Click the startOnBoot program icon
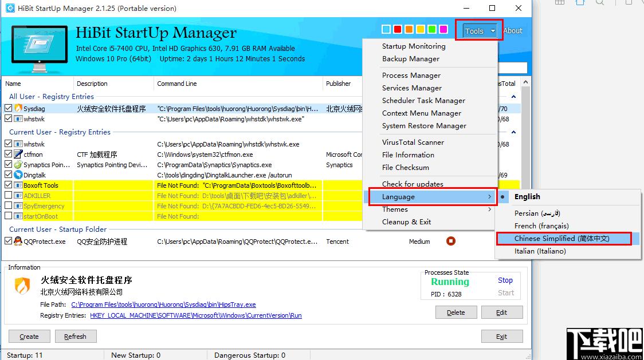Image resolution: width=644 pixels, height=360 pixels. (18, 216)
